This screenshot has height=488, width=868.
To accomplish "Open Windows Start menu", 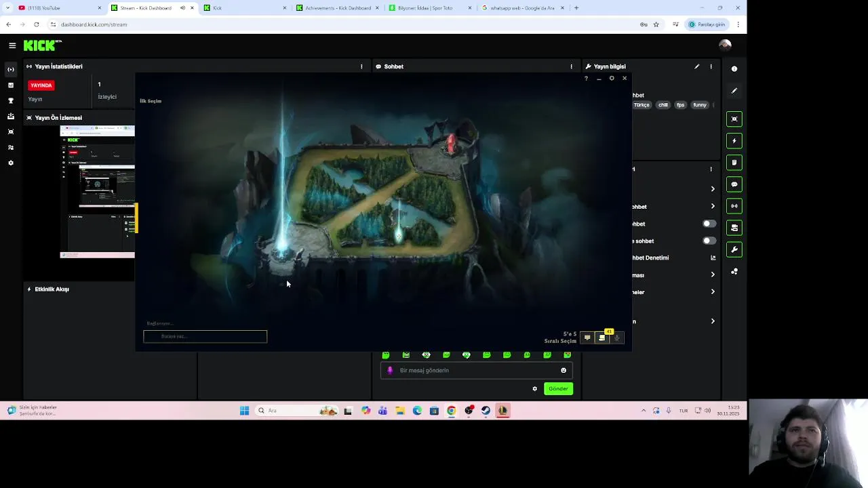I will [x=244, y=411].
